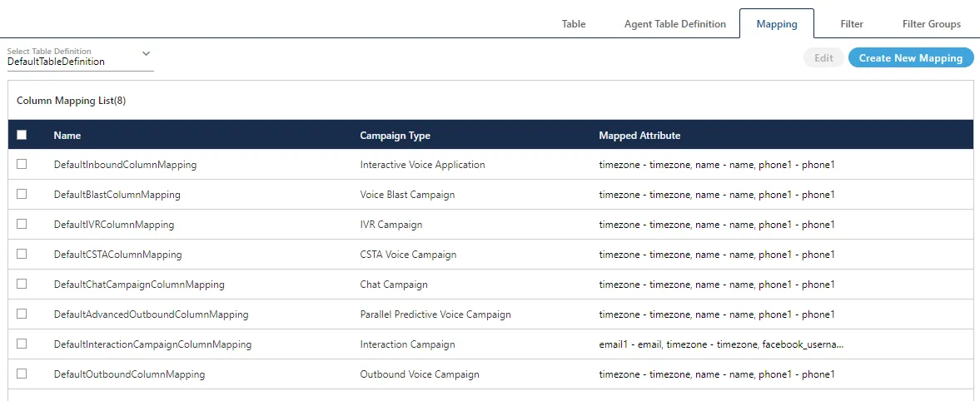The width and height of the screenshot is (980, 401).
Task: Check the DefaultAdvancedOutboundColumnMapping row checkbox
Action: [x=22, y=314]
